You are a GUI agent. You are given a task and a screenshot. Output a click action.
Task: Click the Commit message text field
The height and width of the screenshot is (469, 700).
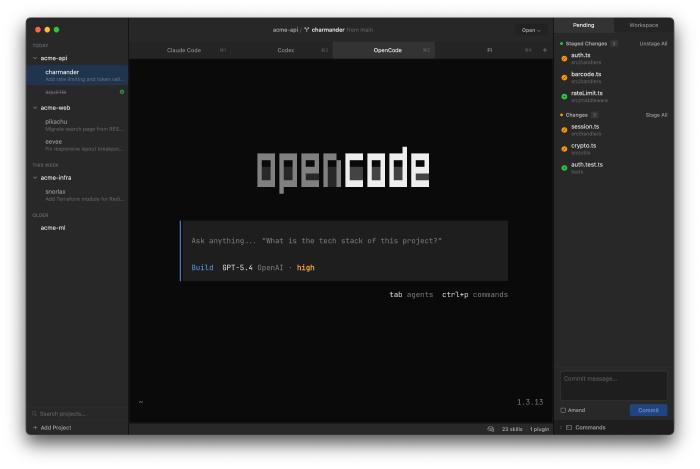614,385
